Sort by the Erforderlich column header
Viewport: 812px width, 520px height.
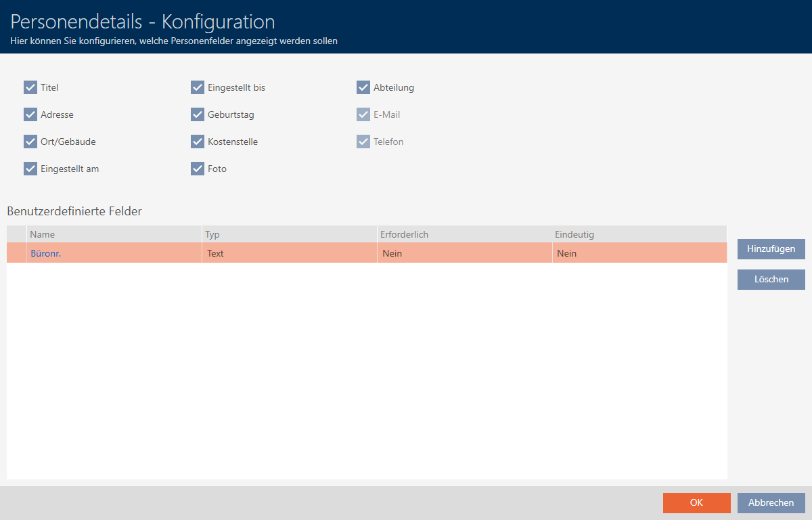point(464,234)
